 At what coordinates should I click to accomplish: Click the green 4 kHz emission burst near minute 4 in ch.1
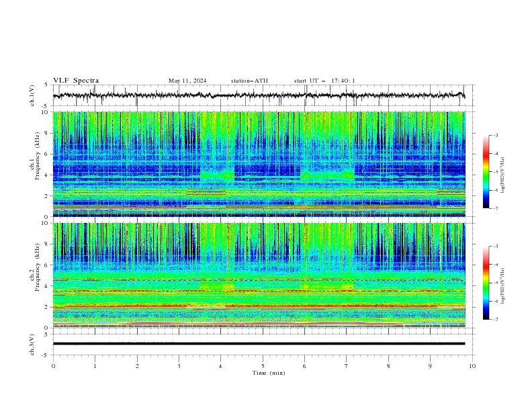coord(217,175)
